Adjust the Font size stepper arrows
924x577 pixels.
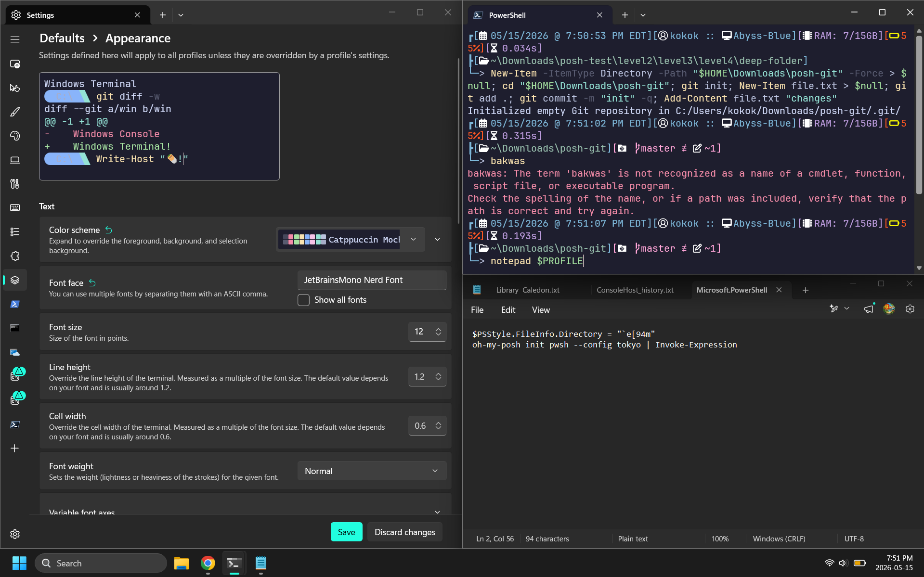pos(438,332)
